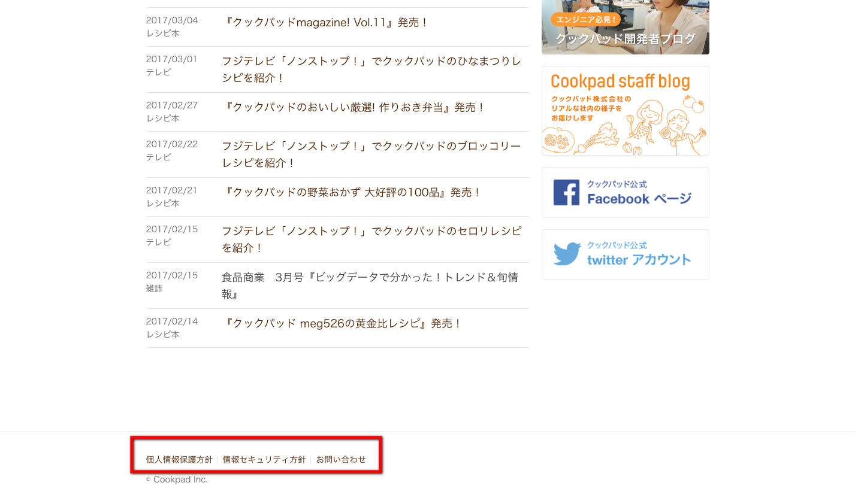This screenshot has height=504, width=855.
Task: Click the Twitter bird icon
Action: pos(567,254)
